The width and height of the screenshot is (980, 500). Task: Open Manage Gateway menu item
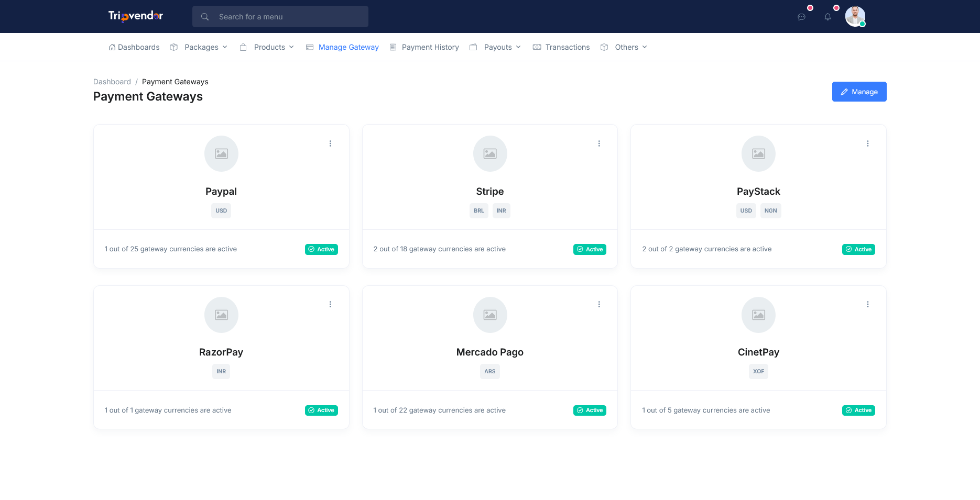pyautogui.click(x=342, y=47)
